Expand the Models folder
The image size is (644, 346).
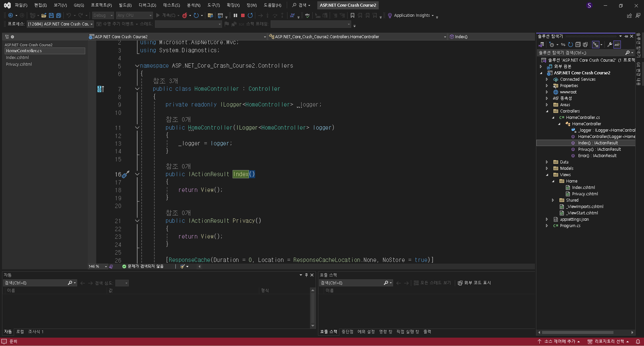(x=547, y=168)
